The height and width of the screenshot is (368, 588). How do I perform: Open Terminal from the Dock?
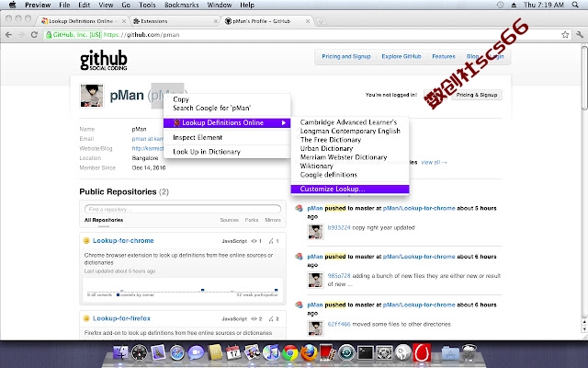click(366, 353)
